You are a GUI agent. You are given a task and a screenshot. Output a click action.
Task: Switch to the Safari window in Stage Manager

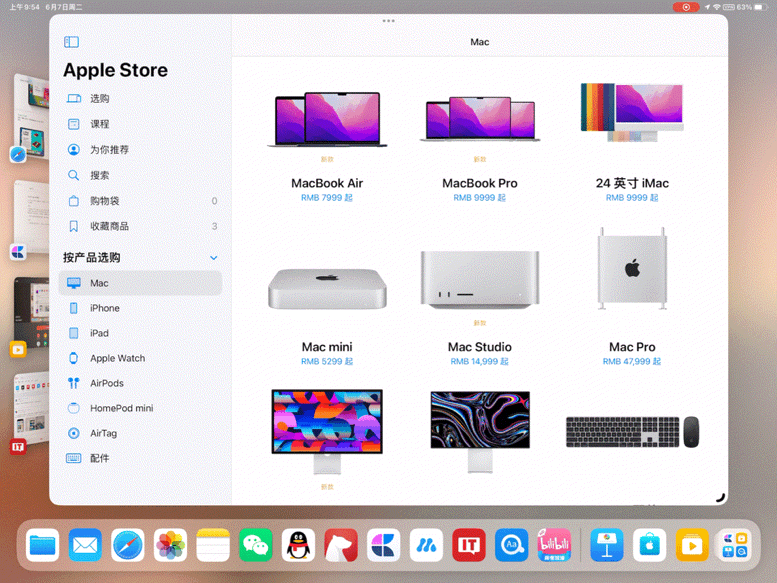coord(32,116)
